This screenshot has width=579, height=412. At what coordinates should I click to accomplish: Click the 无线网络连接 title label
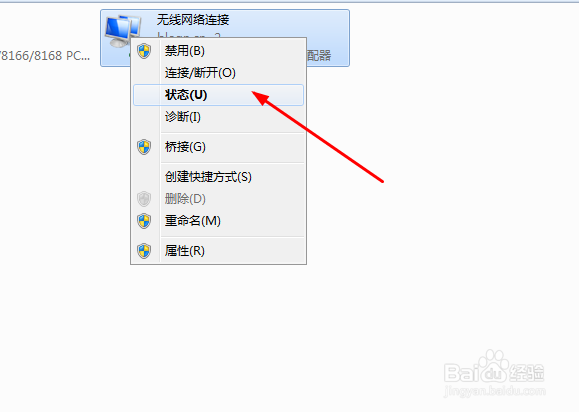coord(193,20)
